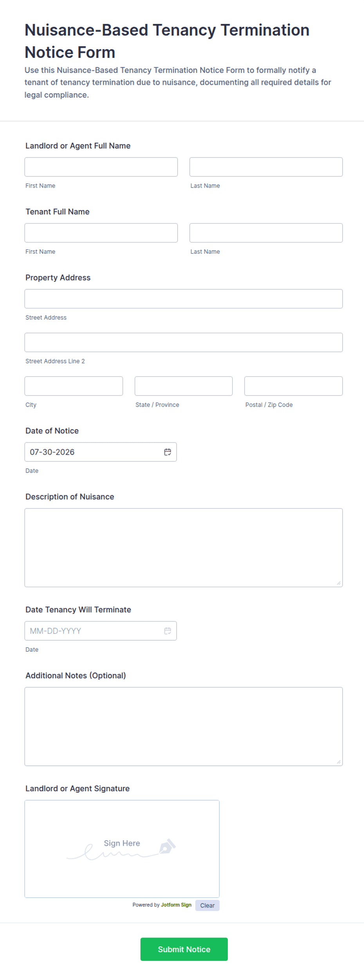Click the Additional Notes text area
Viewport: 364px width, 980px height.
click(184, 727)
